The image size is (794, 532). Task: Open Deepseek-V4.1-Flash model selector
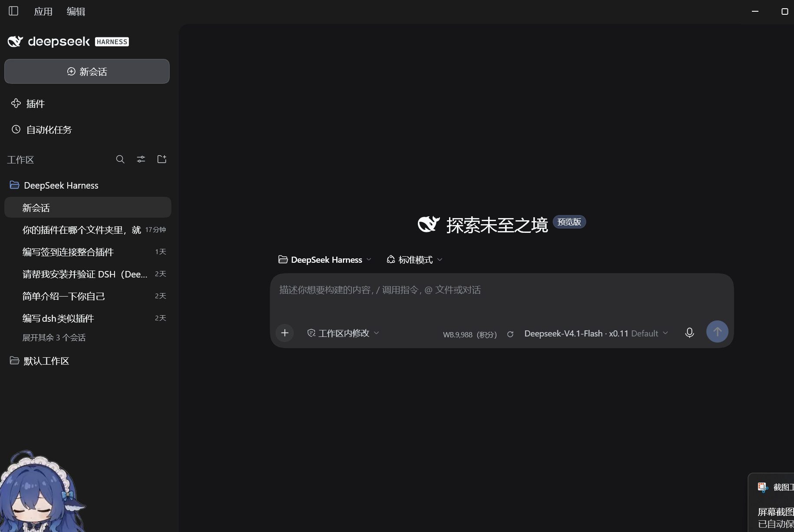pyautogui.click(x=596, y=333)
